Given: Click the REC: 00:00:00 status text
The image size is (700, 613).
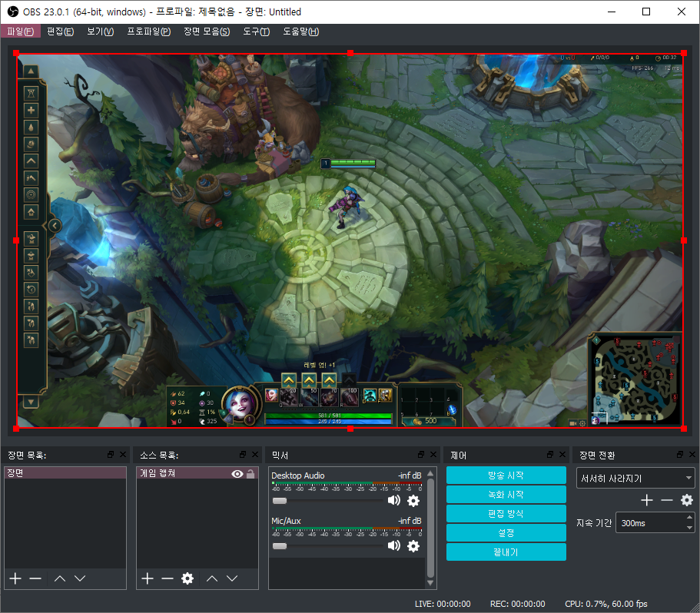Looking at the screenshot, I should [517, 604].
